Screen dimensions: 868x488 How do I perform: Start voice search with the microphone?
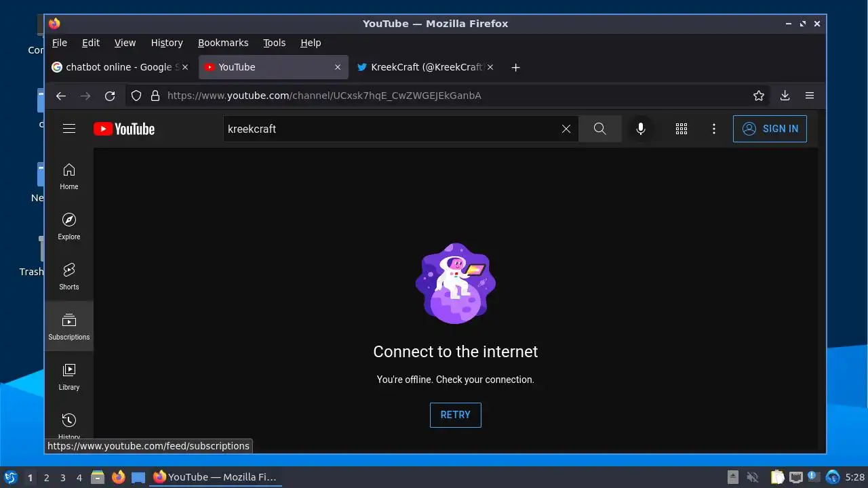[641, 129]
